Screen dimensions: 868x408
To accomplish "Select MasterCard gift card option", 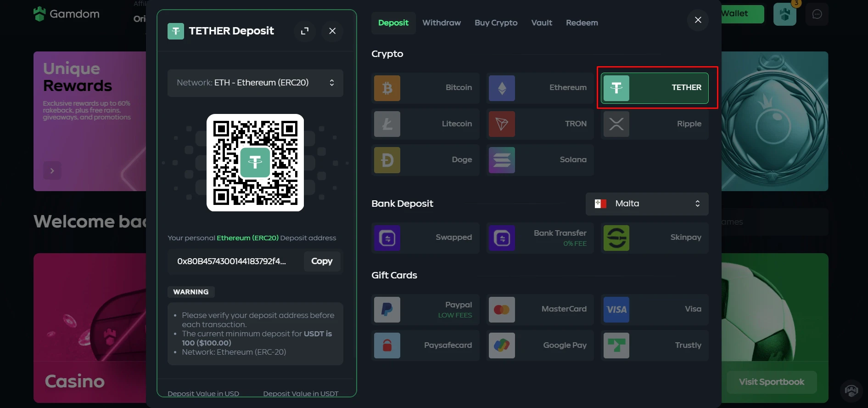I will point(540,310).
